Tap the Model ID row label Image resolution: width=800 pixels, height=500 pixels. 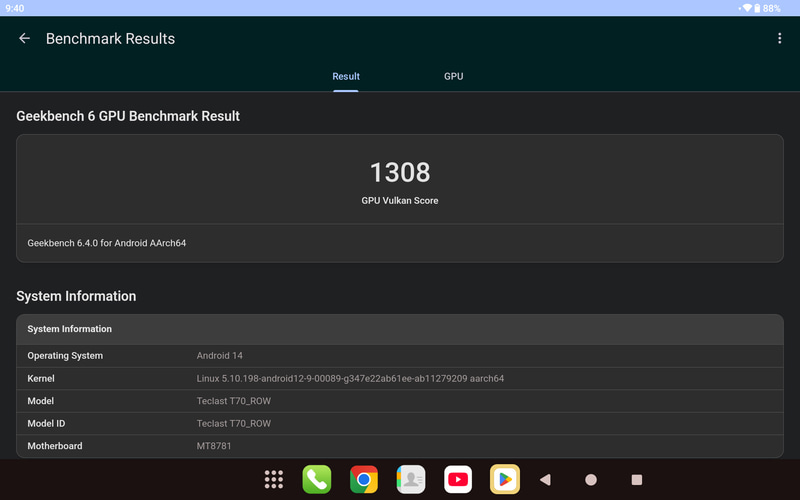point(46,423)
